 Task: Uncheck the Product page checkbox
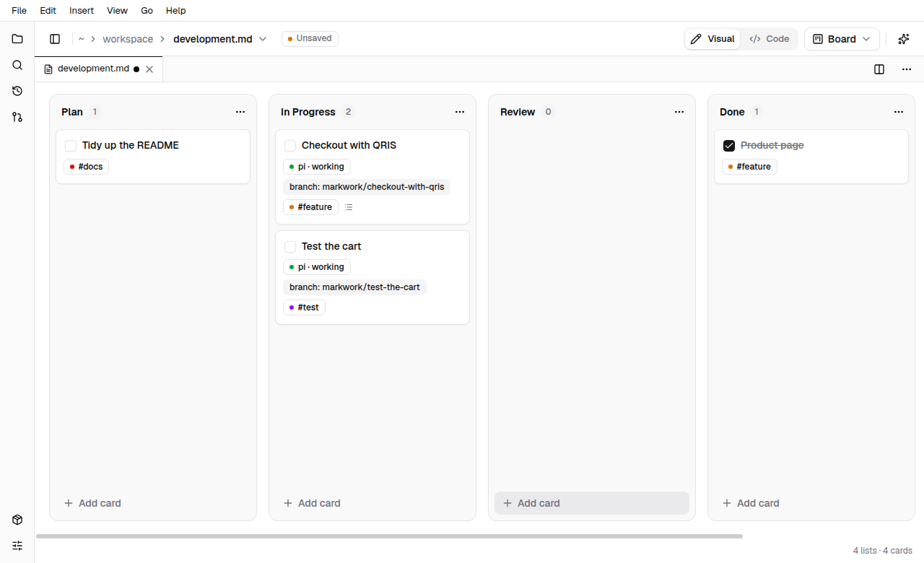[729, 146]
